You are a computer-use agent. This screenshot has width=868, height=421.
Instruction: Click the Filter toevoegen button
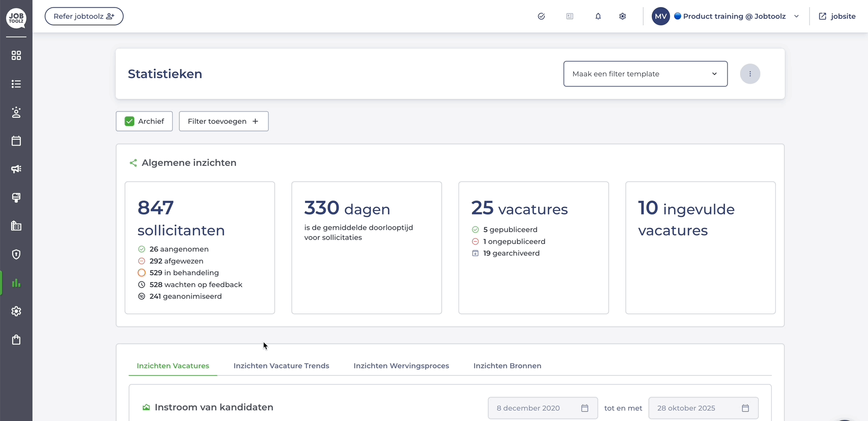tap(223, 121)
